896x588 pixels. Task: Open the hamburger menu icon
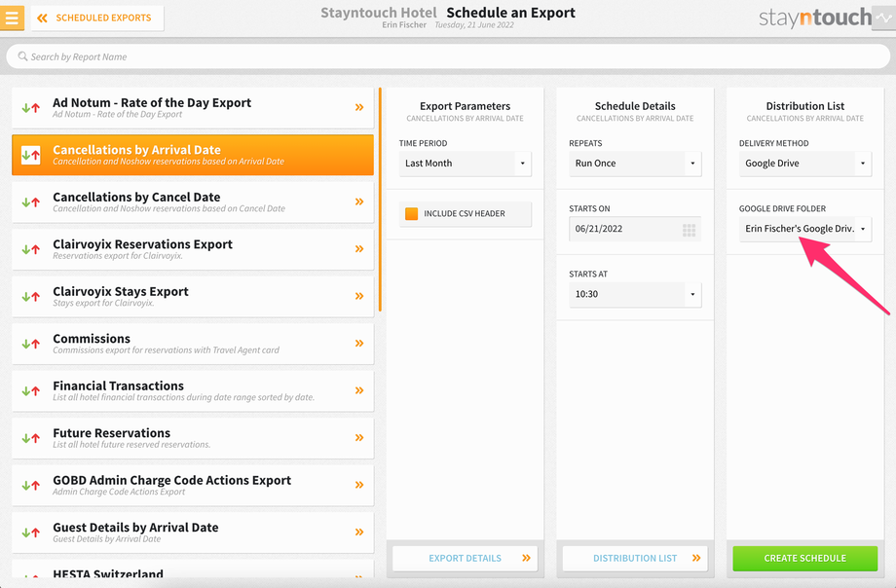[12, 18]
